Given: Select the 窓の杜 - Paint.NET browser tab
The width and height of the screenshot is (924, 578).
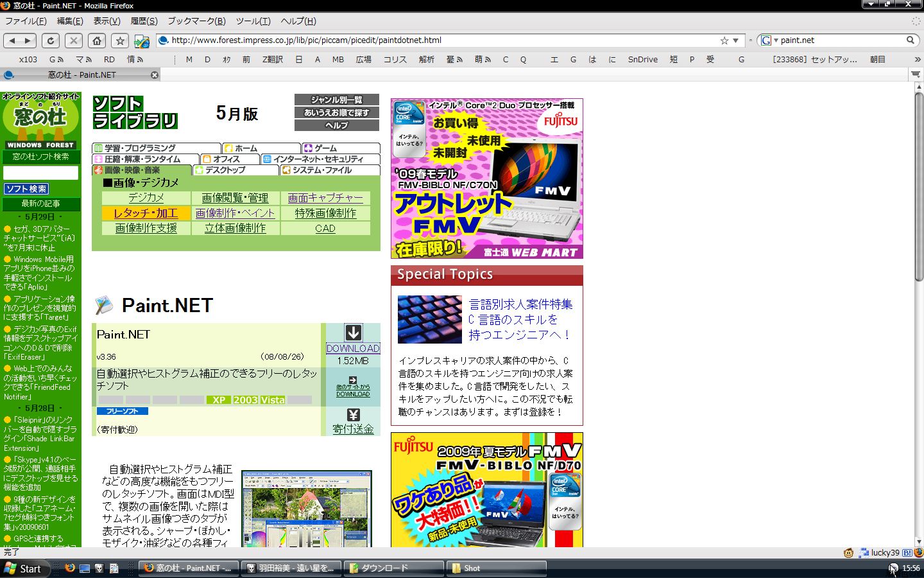Looking at the screenshot, I should (81, 75).
